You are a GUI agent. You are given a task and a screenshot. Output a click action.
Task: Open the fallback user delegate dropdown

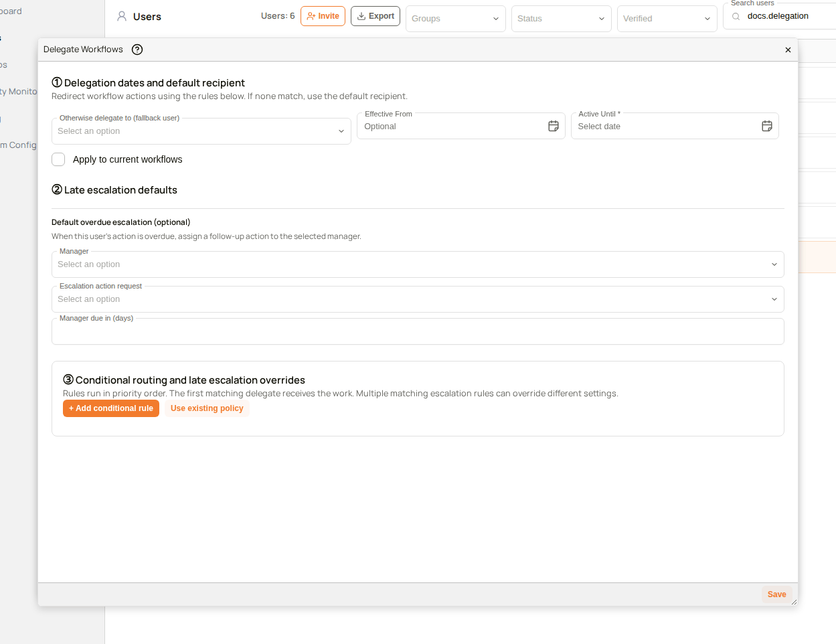(x=201, y=131)
